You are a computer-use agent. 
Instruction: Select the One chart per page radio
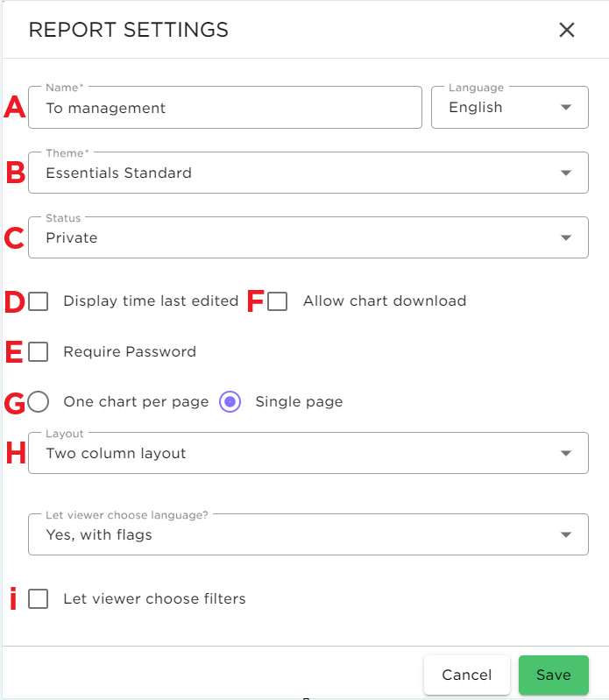(x=38, y=402)
